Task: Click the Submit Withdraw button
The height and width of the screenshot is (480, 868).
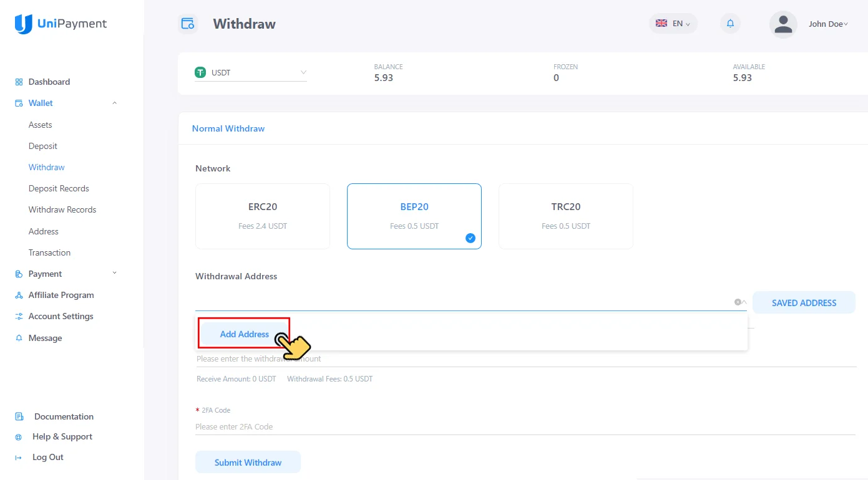Action: (248, 462)
